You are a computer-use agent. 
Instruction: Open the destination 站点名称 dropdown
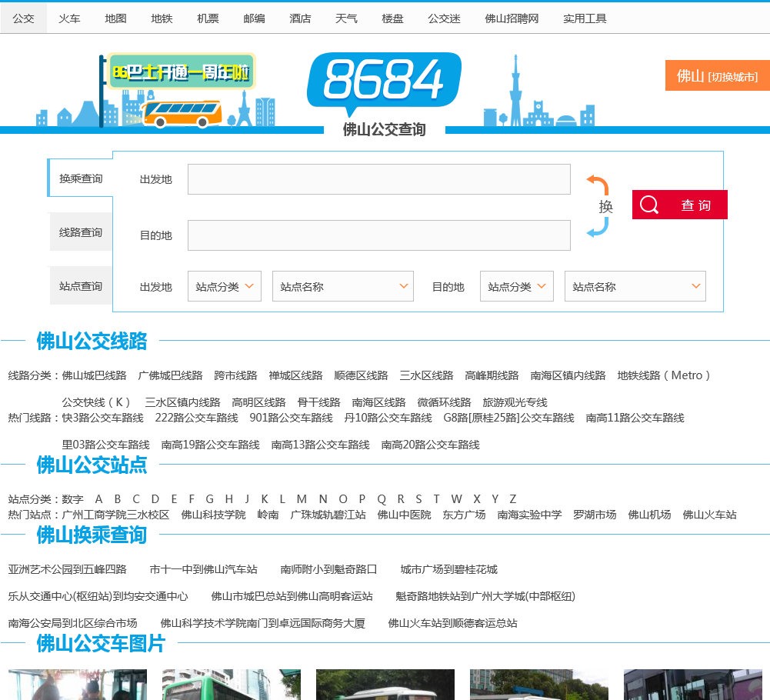click(635, 286)
